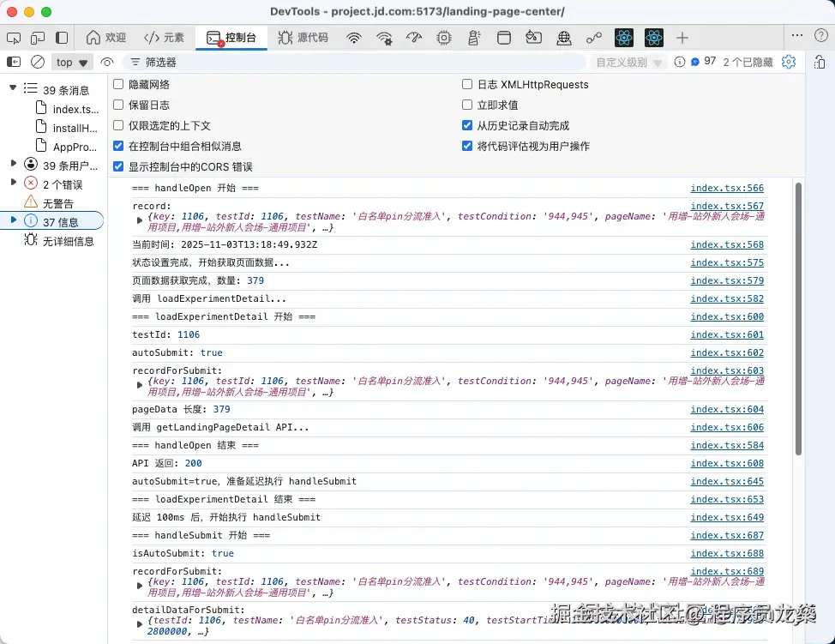Select the 控制台 tab

(x=231, y=38)
